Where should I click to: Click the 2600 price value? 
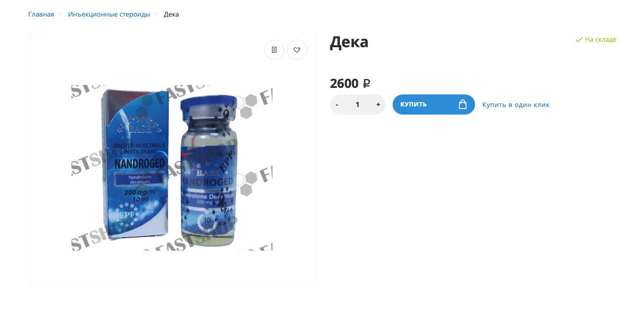tap(344, 83)
